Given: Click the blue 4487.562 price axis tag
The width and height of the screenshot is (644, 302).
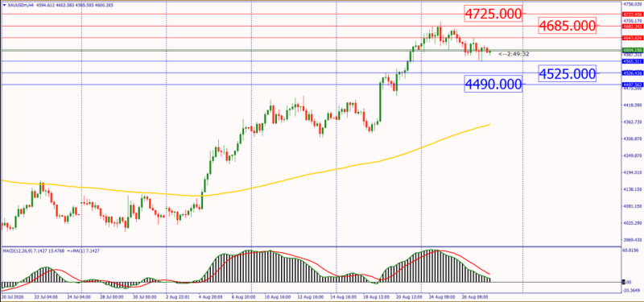Looking at the screenshot, I should pos(632,85).
